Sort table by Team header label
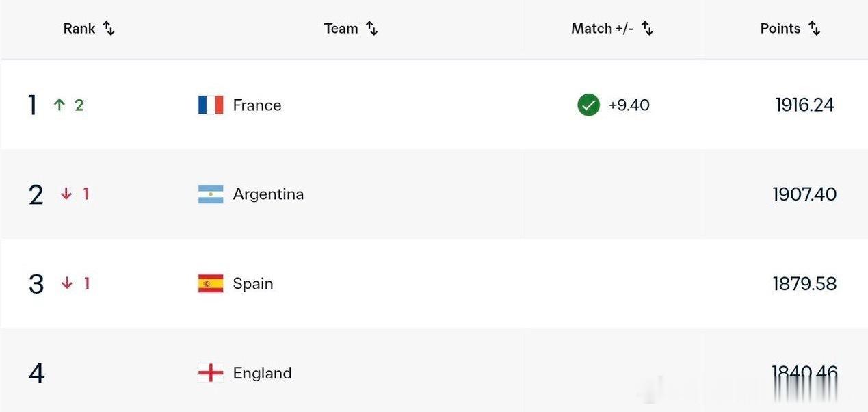The width and height of the screenshot is (868, 412). pyautogui.click(x=341, y=29)
